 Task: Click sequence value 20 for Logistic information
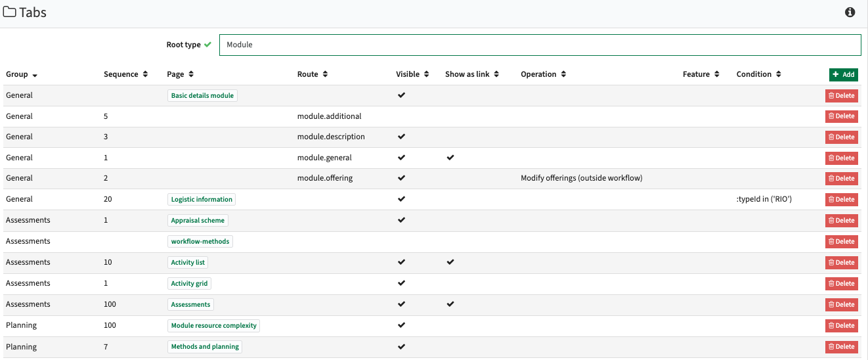point(108,199)
